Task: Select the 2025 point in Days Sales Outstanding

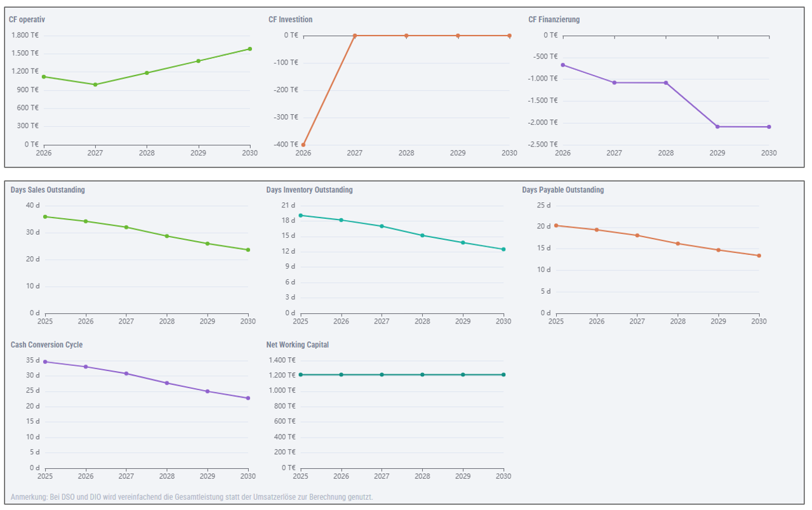Action: click(x=45, y=217)
